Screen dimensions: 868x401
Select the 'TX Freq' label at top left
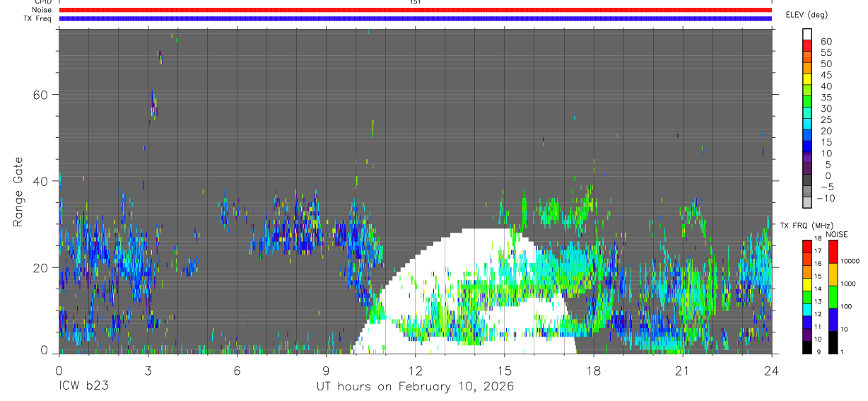tap(38, 18)
